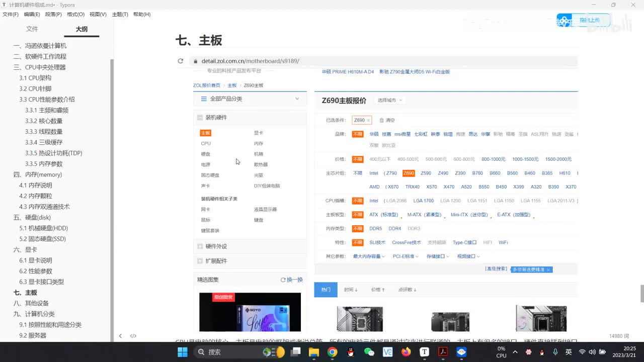Screen dimensions: 644x362
Task: Switch sidebar to 文件 tab
Action: 32,29
